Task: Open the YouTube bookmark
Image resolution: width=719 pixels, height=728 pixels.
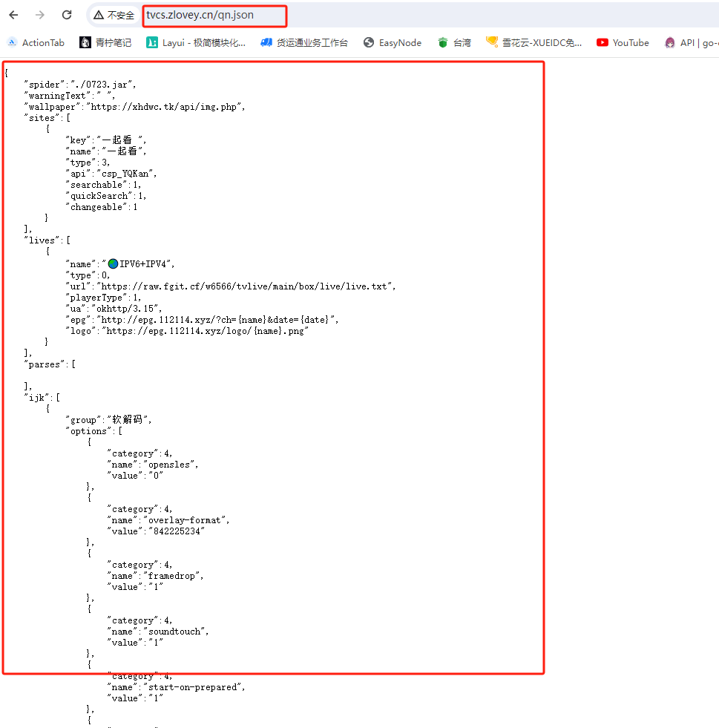Action: coord(623,43)
